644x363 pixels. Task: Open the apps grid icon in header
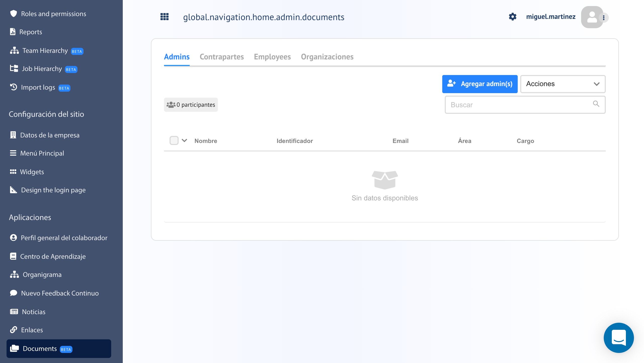click(165, 17)
